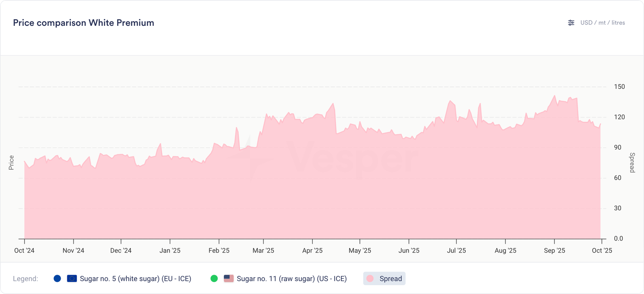
Task: Toggle the Spread series in legend
Action: coord(390,279)
